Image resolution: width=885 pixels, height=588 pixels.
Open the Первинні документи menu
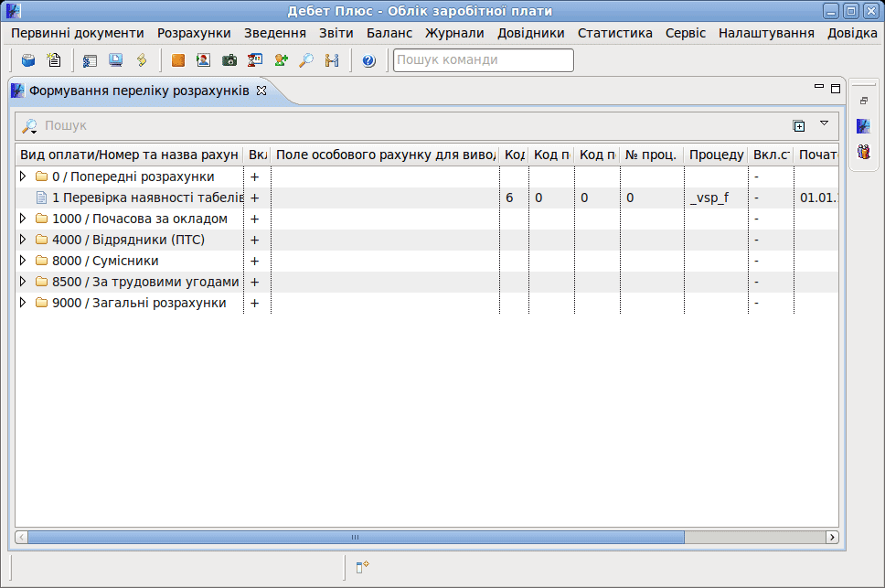click(x=78, y=33)
